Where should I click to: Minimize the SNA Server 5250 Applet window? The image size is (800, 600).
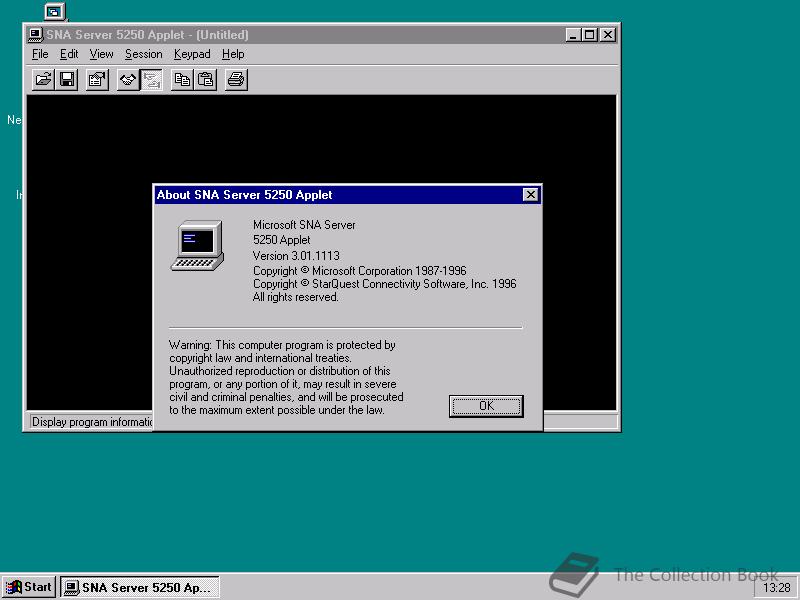tap(573, 35)
